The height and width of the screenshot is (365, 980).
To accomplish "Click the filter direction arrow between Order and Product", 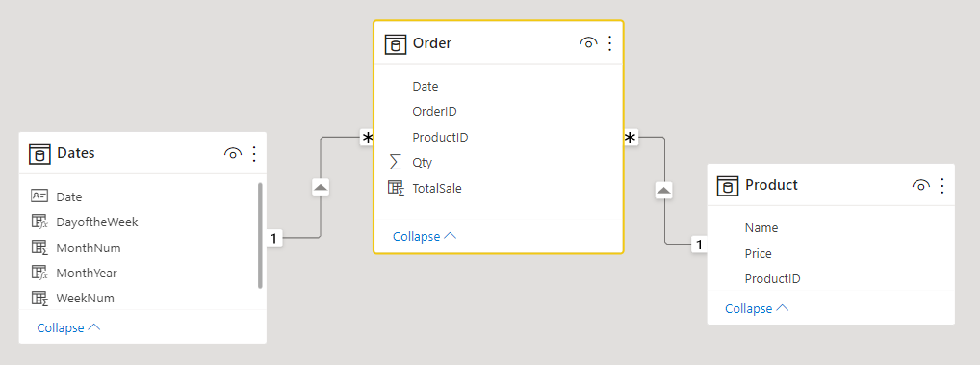I will click(x=663, y=190).
